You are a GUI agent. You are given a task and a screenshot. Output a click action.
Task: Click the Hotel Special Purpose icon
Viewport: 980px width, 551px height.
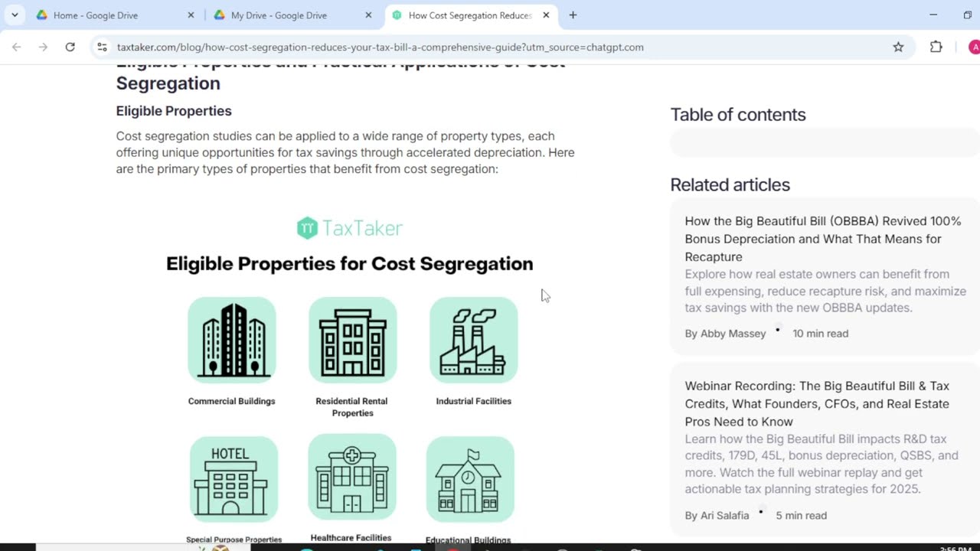[x=234, y=480]
